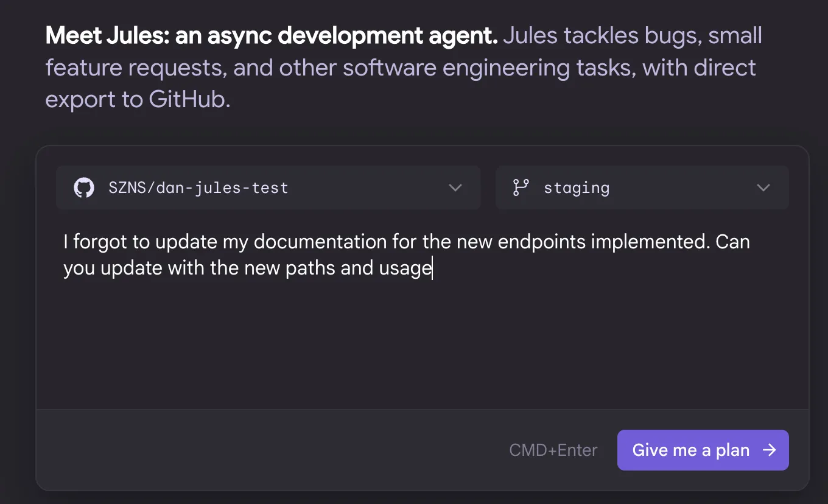The height and width of the screenshot is (504, 828).
Task: Expand the repository dropdown chevron
Action: click(455, 187)
